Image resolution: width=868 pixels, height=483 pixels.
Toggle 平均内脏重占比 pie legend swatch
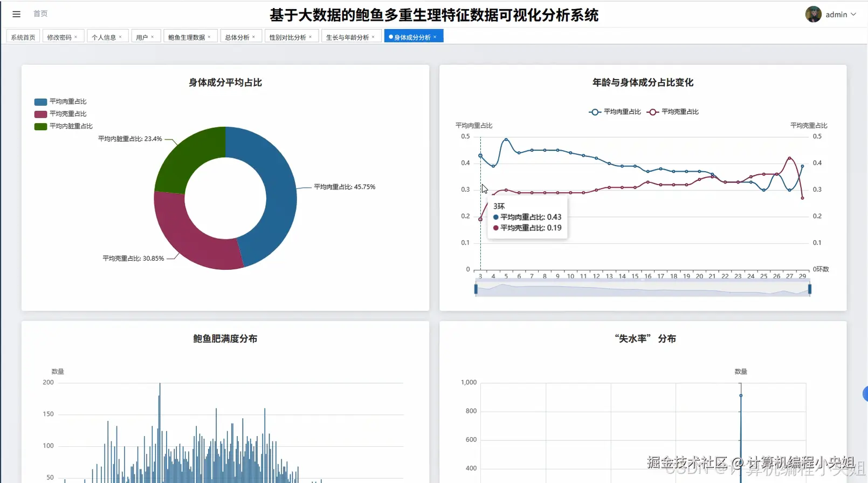(40, 126)
